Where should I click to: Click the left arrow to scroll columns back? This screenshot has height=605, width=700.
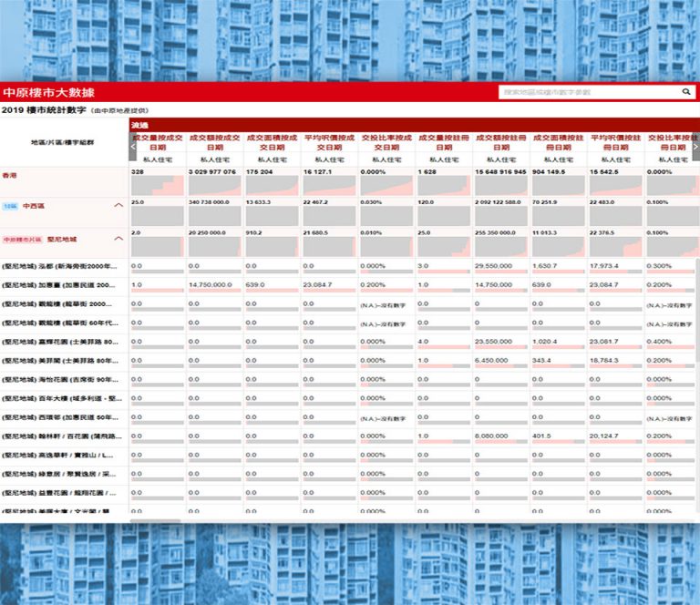[x=132, y=147]
